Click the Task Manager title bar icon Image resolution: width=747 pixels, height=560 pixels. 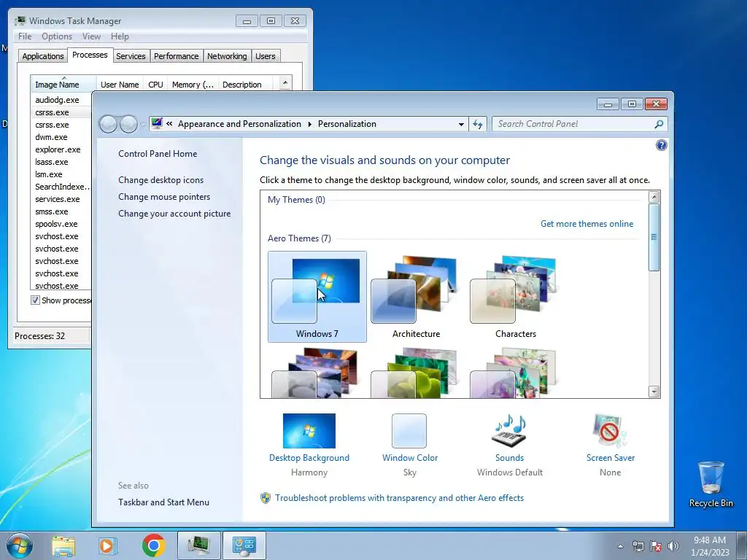[x=20, y=21]
